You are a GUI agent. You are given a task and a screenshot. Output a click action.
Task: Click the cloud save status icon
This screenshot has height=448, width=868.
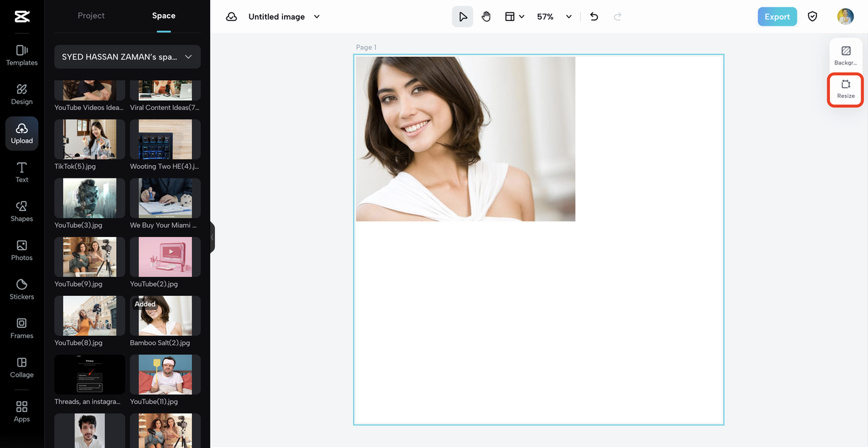(231, 16)
